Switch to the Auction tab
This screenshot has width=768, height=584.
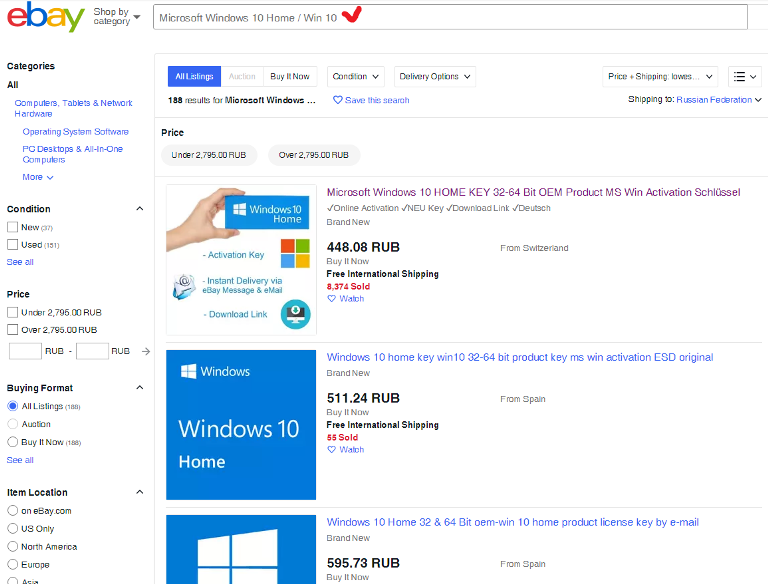(x=242, y=76)
